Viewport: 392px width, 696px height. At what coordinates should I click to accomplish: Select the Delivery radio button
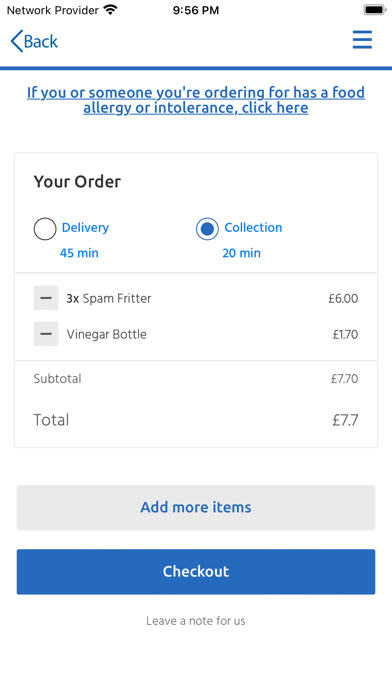pos(45,229)
